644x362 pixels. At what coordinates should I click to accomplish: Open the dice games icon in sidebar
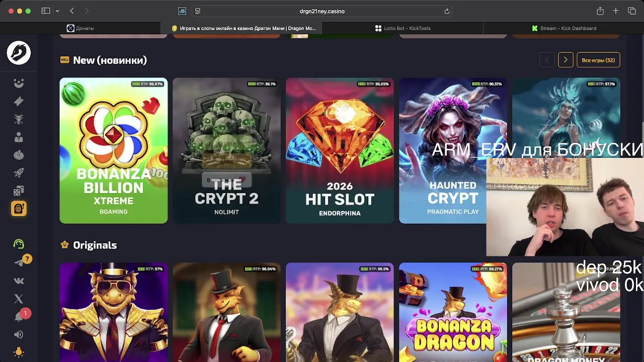pos(19,191)
